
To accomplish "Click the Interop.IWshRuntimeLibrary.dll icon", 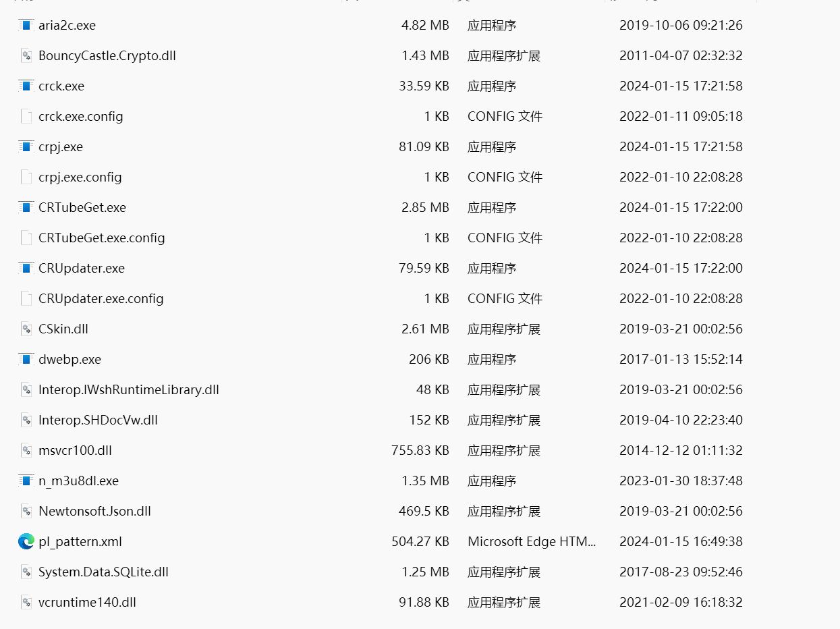I will click(26, 390).
